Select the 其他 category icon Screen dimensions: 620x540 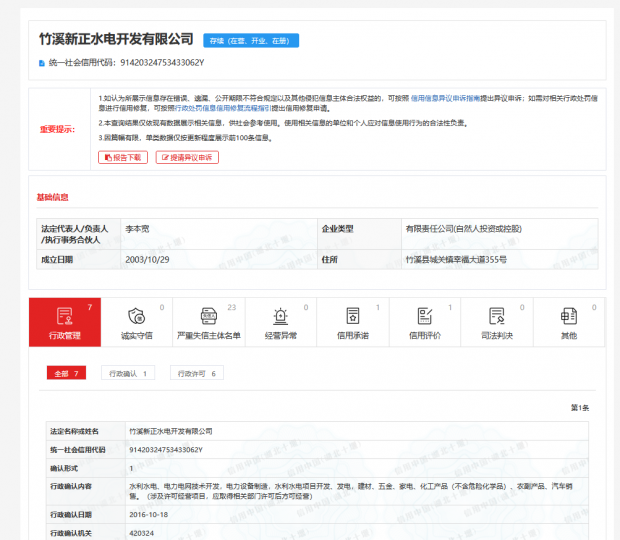569,316
